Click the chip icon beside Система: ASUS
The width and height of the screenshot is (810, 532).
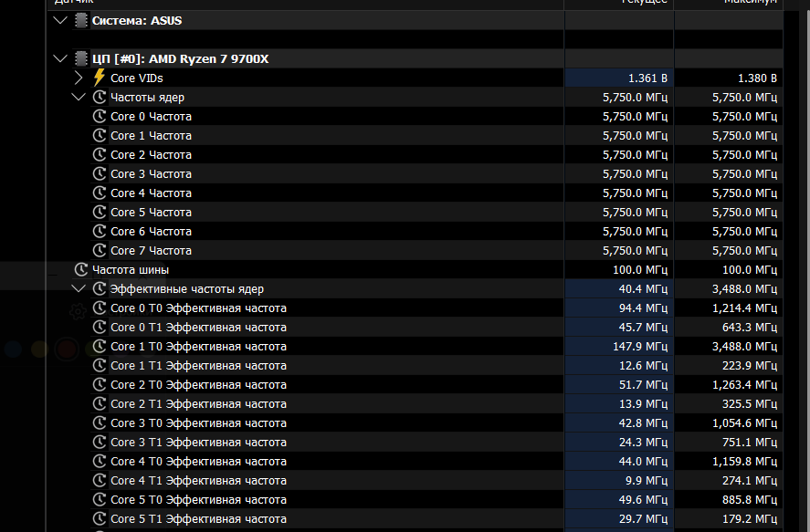(x=80, y=21)
